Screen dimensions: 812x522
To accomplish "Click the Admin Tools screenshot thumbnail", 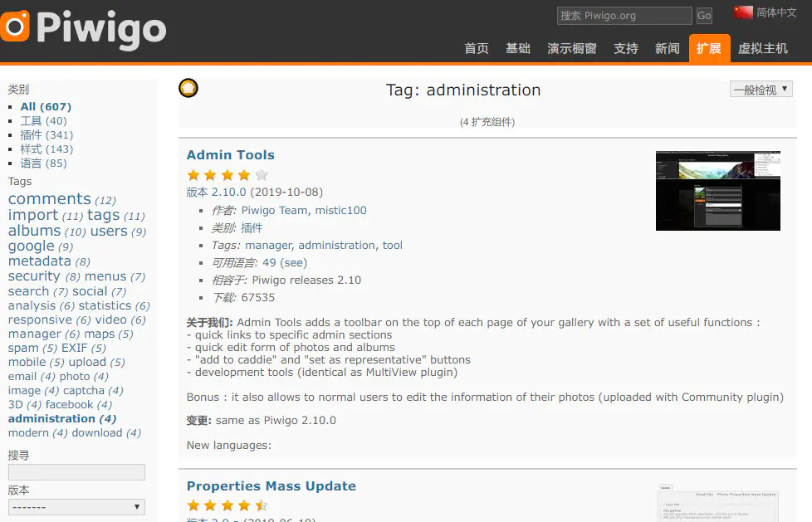I will click(x=717, y=191).
